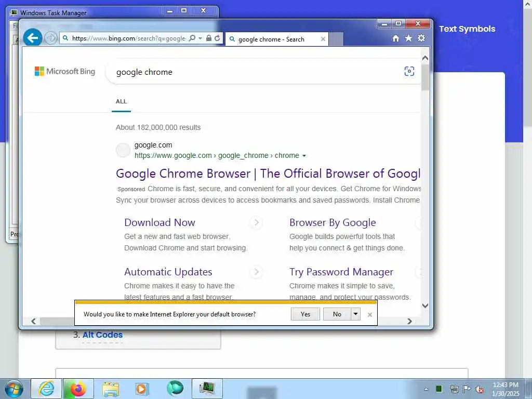Click Yes to make IE default browser
Viewport: 532px width, 399px height.
(305, 314)
